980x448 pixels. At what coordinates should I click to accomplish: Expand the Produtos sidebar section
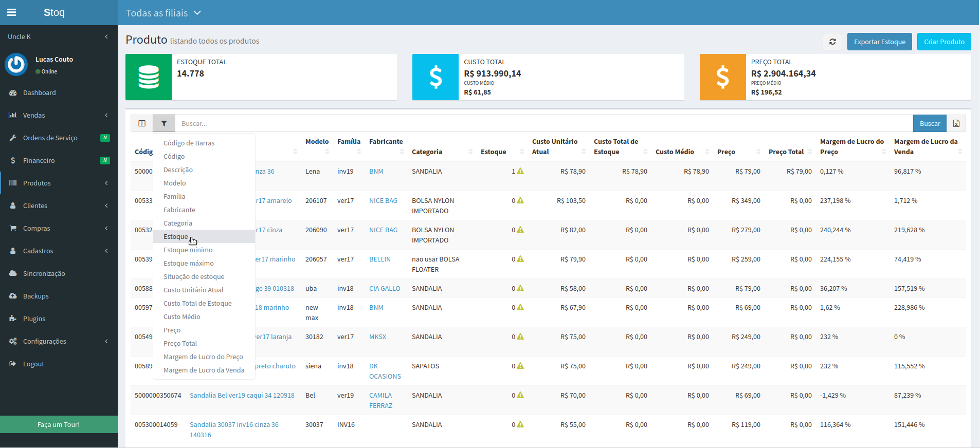[x=59, y=183]
